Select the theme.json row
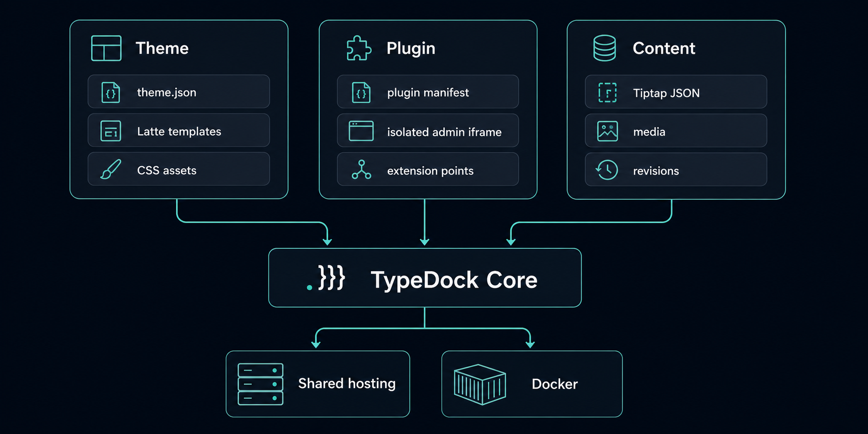Viewport: 868px width, 434px height. click(x=179, y=91)
